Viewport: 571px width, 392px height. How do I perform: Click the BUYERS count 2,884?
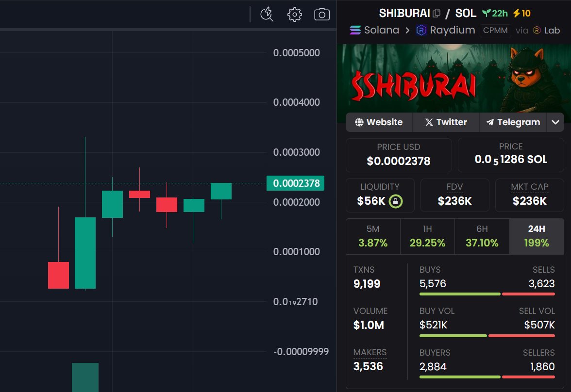coord(433,366)
